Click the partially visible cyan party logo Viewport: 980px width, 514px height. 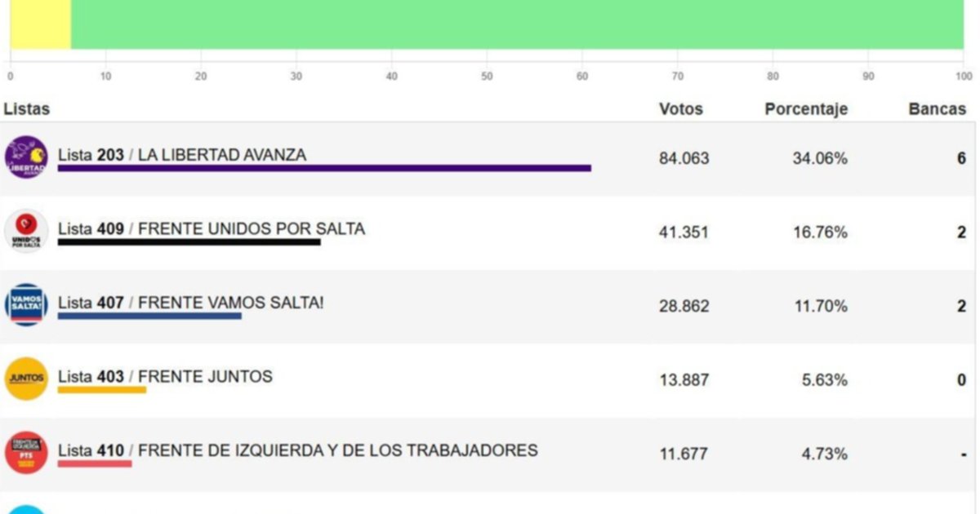26,509
